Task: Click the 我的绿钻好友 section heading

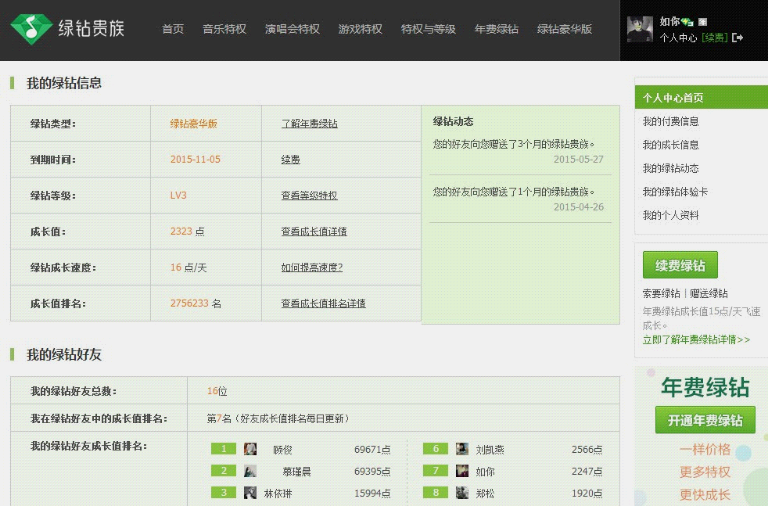Action: tap(64, 354)
